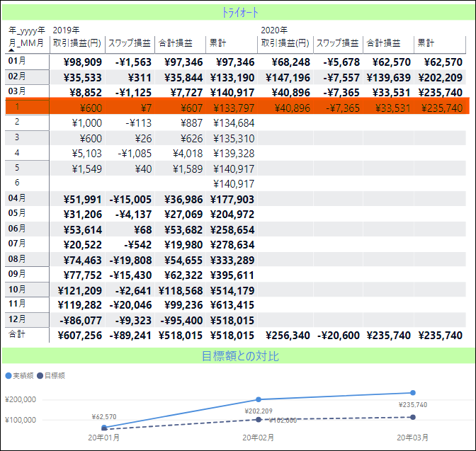The image size is (476, 451).
Task: Select the 09月 row header
Action: (x=17, y=274)
